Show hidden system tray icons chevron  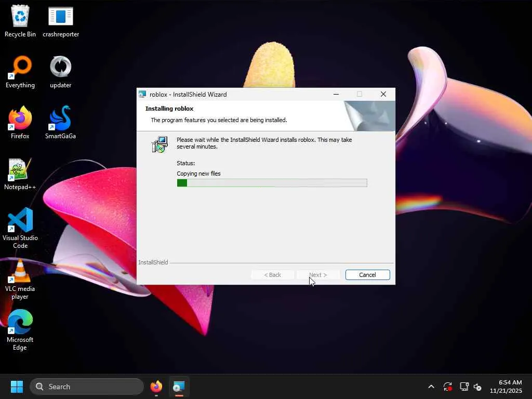point(431,387)
